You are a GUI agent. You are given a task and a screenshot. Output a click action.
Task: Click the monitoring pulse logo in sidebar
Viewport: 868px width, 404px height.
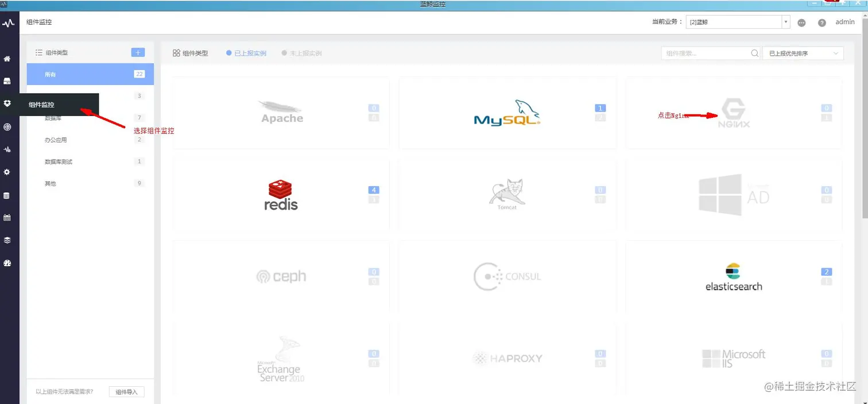coord(8,23)
